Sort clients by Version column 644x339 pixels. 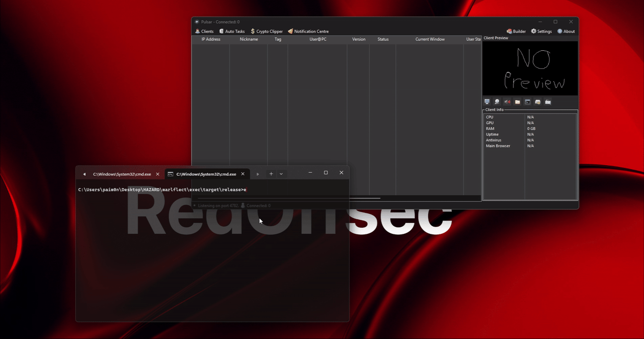[359, 39]
